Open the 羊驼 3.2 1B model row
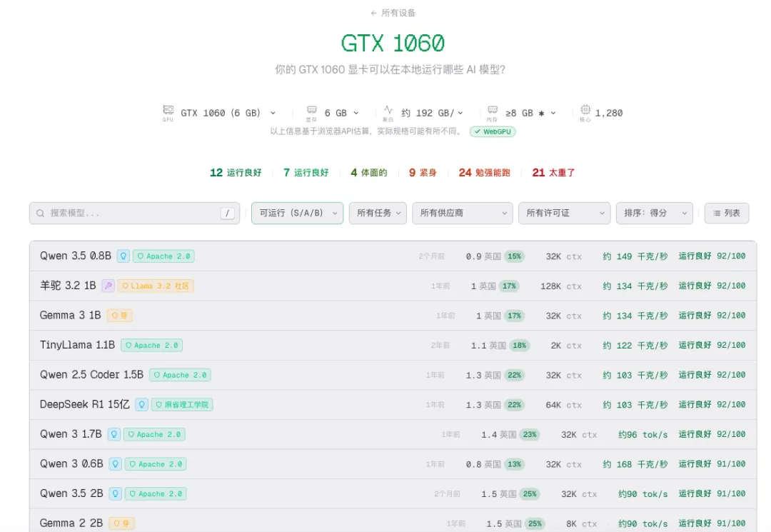The height and width of the screenshot is (532, 771). click(393, 286)
